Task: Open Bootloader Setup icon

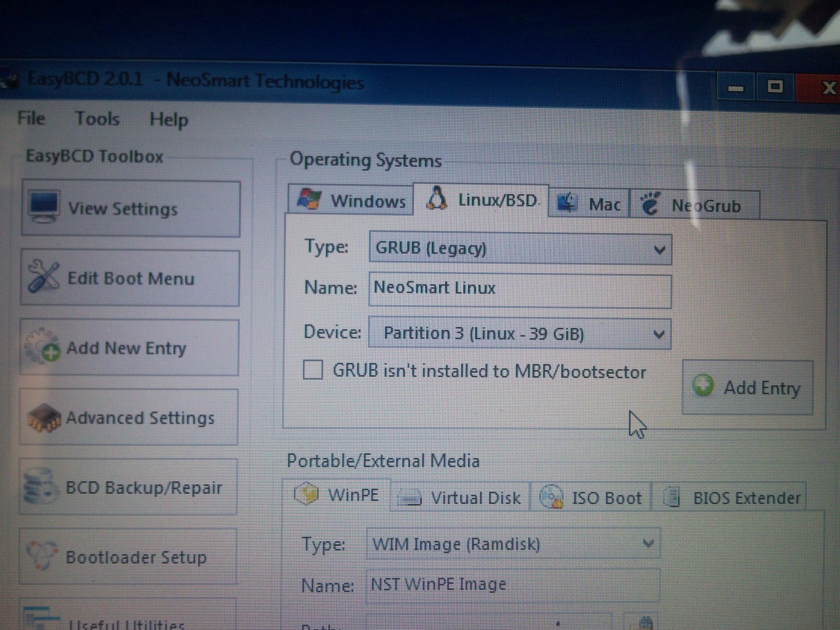Action: (x=42, y=555)
